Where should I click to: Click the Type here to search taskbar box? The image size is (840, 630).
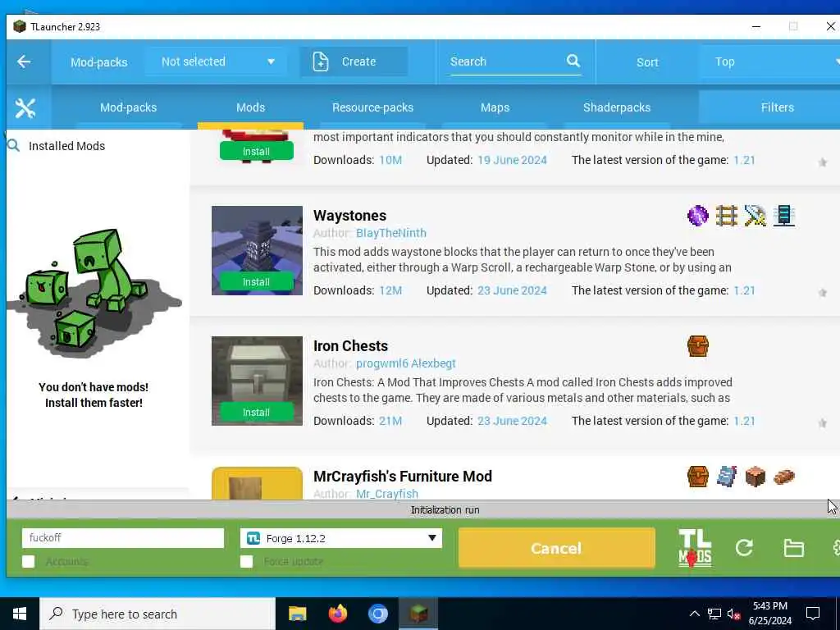[x=157, y=614]
